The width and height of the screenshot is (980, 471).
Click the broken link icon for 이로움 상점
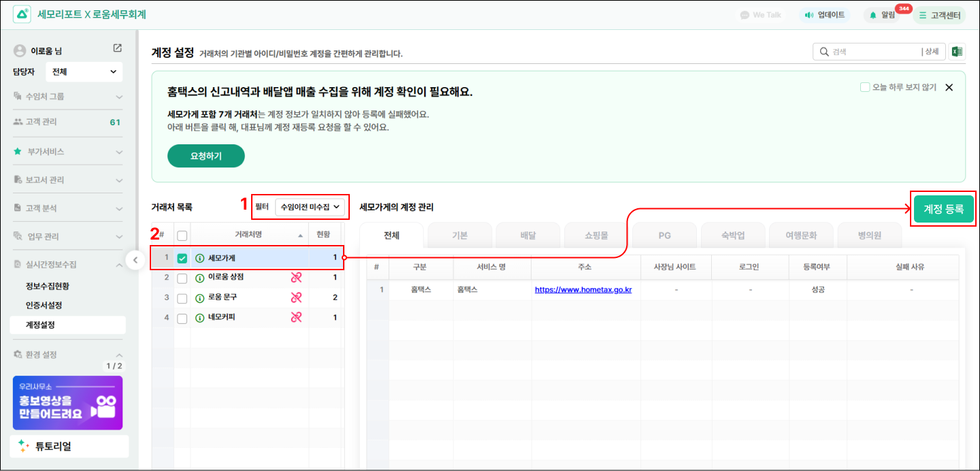296,278
